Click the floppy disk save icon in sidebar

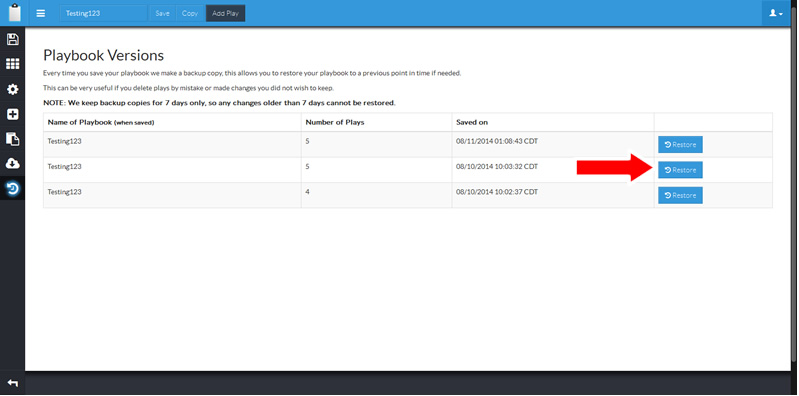point(12,40)
